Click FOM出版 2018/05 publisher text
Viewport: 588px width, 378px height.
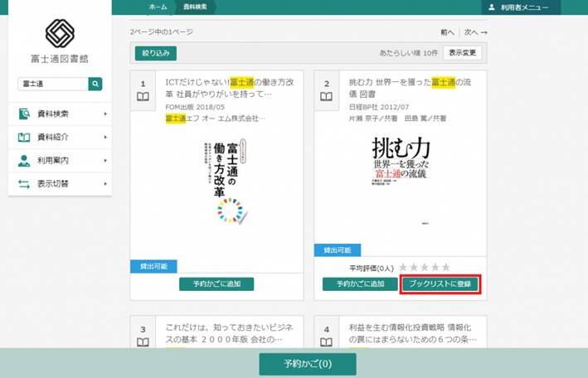(x=195, y=107)
